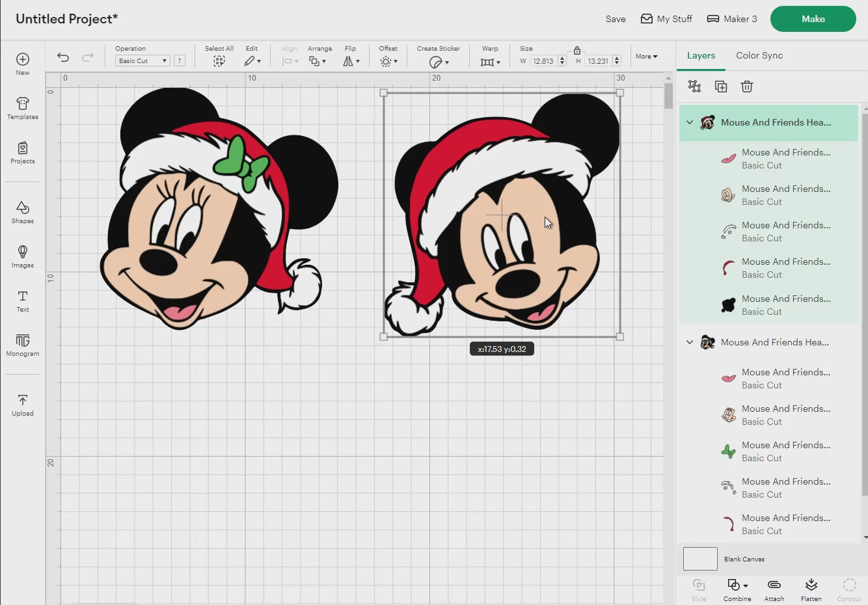Click the Delete trash icon
The height and width of the screenshot is (605, 868).
(747, 87)
